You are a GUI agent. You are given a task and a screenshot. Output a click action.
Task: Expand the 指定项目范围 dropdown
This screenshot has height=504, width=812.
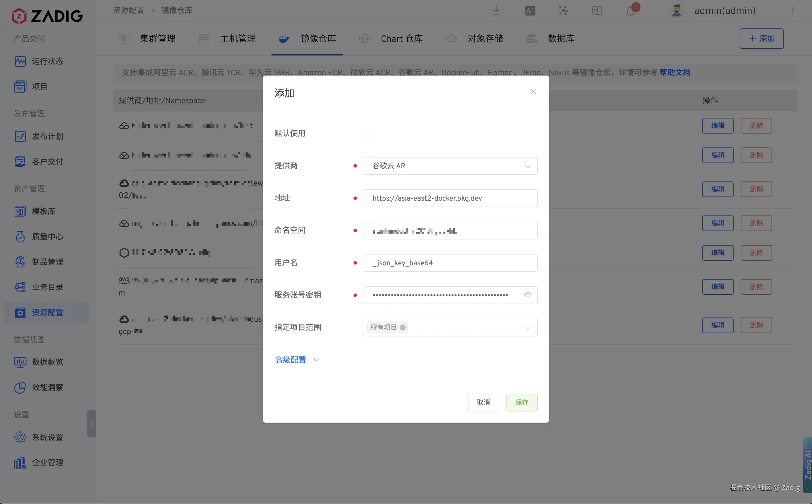(x=527, y=328)
